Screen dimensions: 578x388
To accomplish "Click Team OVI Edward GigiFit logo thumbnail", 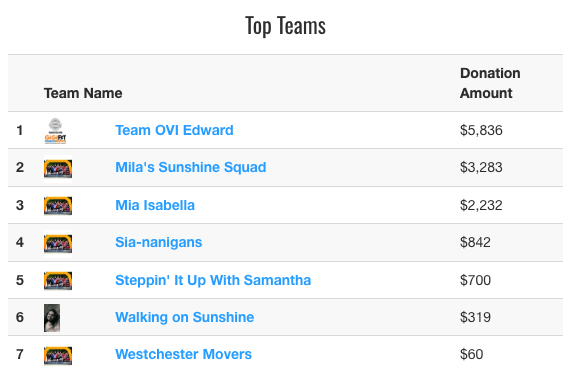I will [55, 131].
